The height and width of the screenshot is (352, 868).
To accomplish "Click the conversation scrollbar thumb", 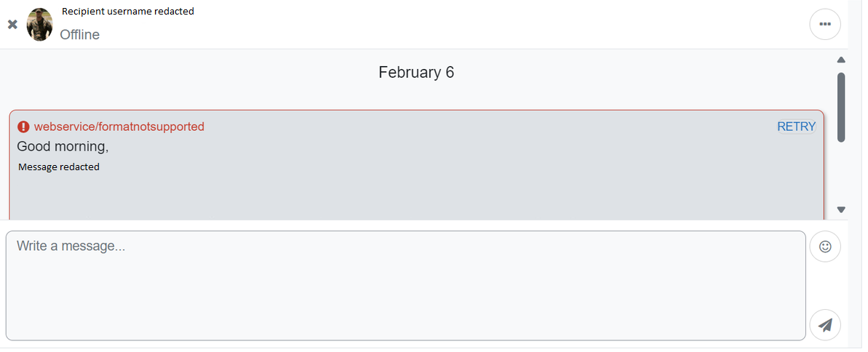I will coord(841,108).
